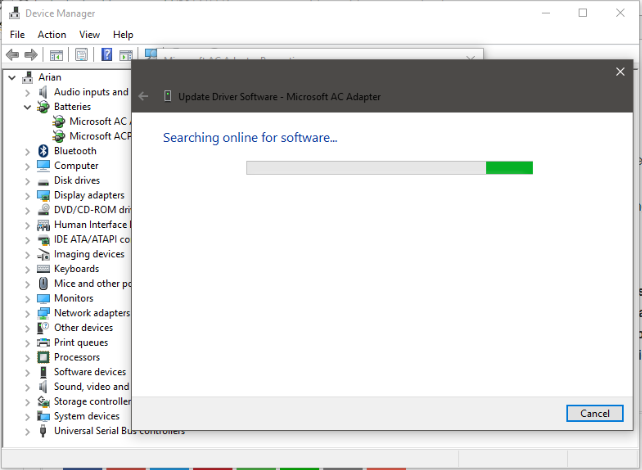This screenshot has height=470, width=642.
Task: Click the Display adapters icon
Action: pyautogui.click(x=43, y=195)
